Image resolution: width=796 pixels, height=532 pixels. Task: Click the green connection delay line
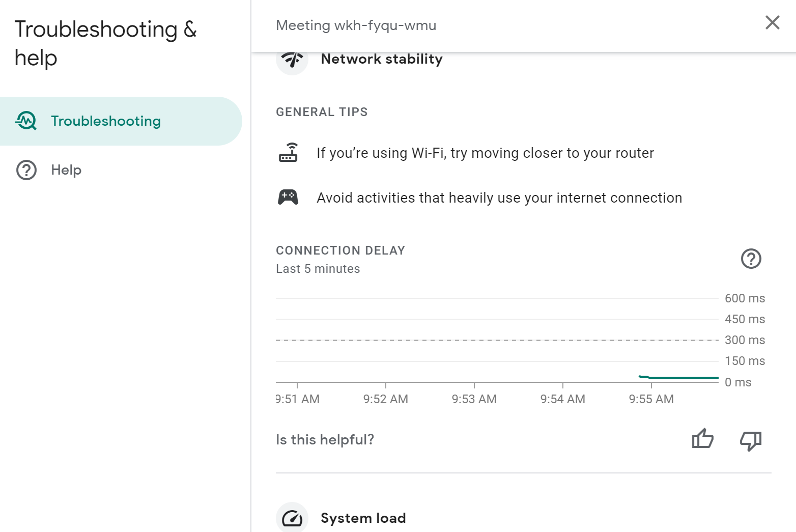tap(682, 378)
